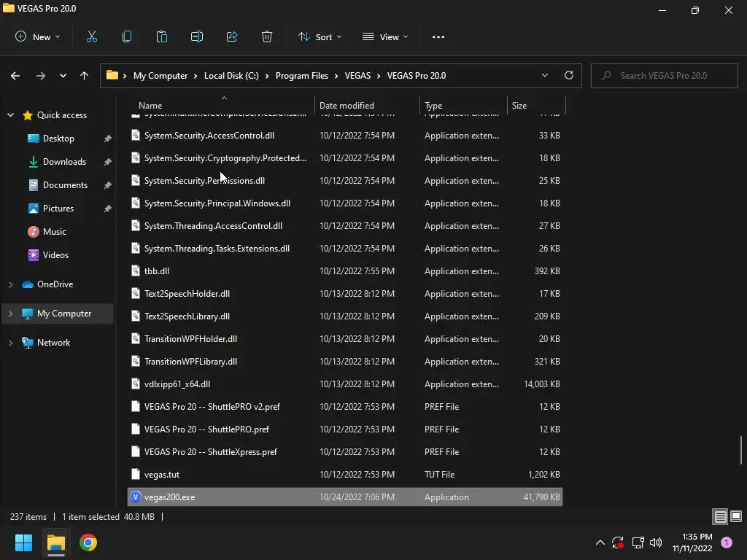Screen dimensions: 747x560
Task: Open the clock and date panel
Action: tap(692, 542)
